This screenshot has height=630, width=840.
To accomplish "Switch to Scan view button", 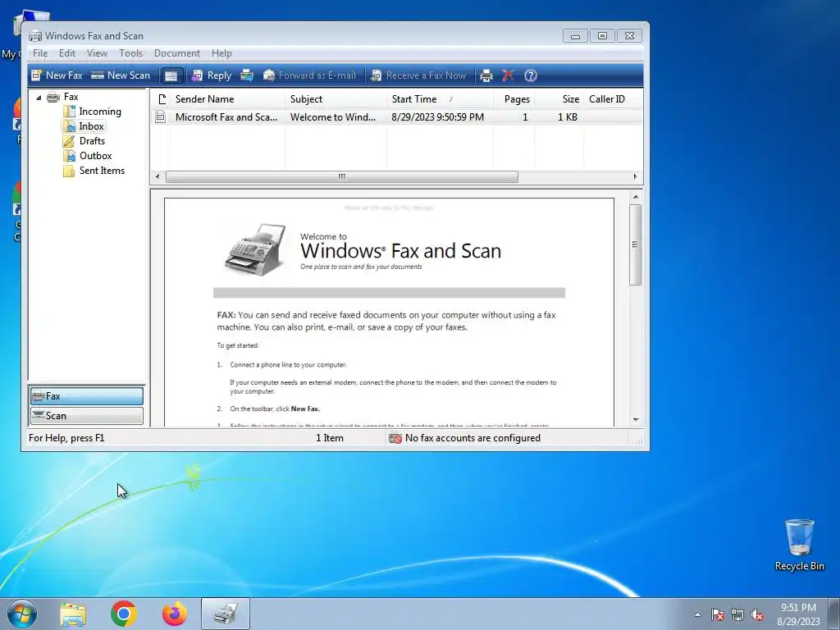I will 87,416.
